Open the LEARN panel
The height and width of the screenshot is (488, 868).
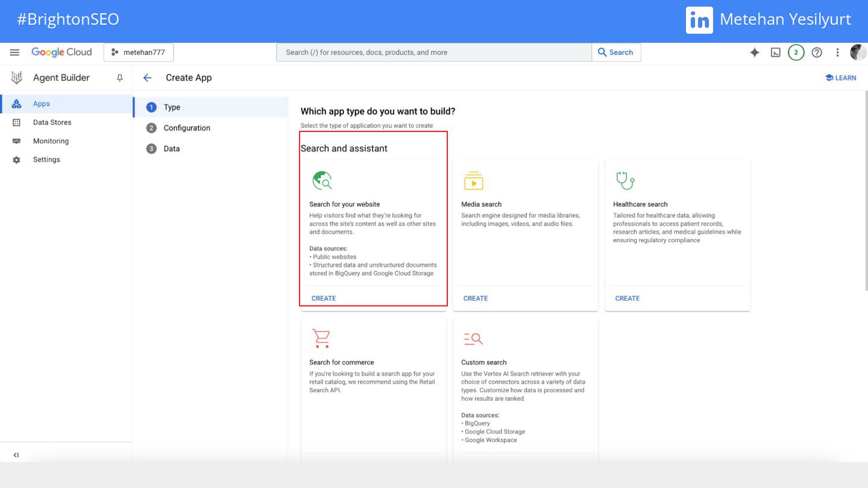840,78
